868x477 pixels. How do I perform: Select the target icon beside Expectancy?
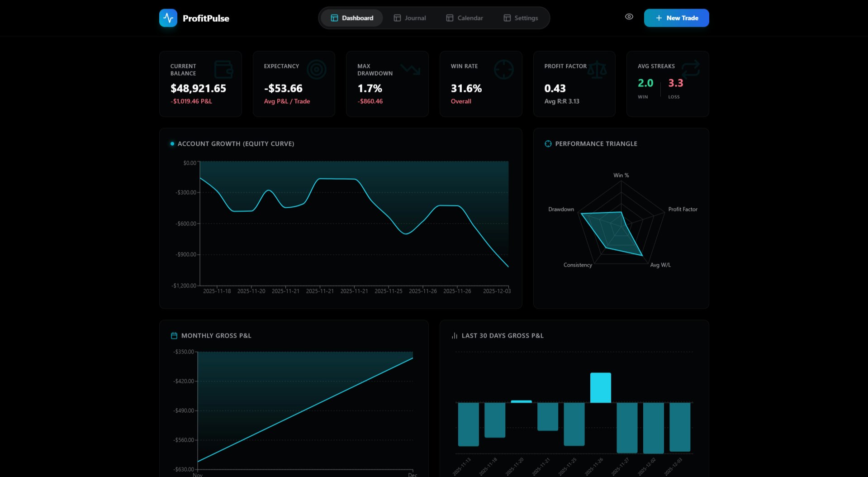click(x=317, y=69)
